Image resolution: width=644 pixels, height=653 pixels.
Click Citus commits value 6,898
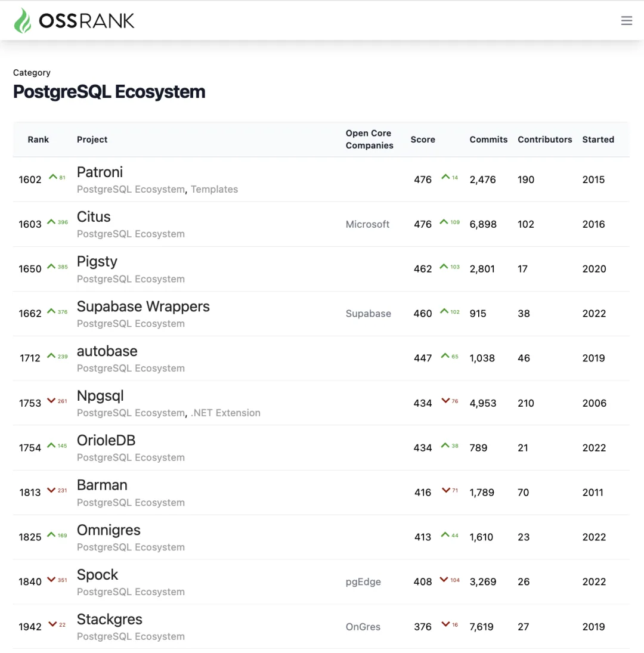click(483, 224)
